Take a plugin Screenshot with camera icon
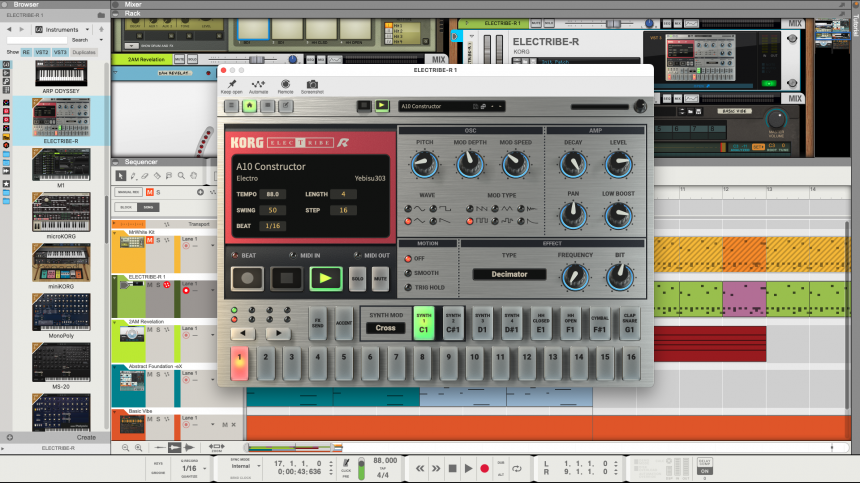This screenshot has height=483, width=860. pos(312,84)
